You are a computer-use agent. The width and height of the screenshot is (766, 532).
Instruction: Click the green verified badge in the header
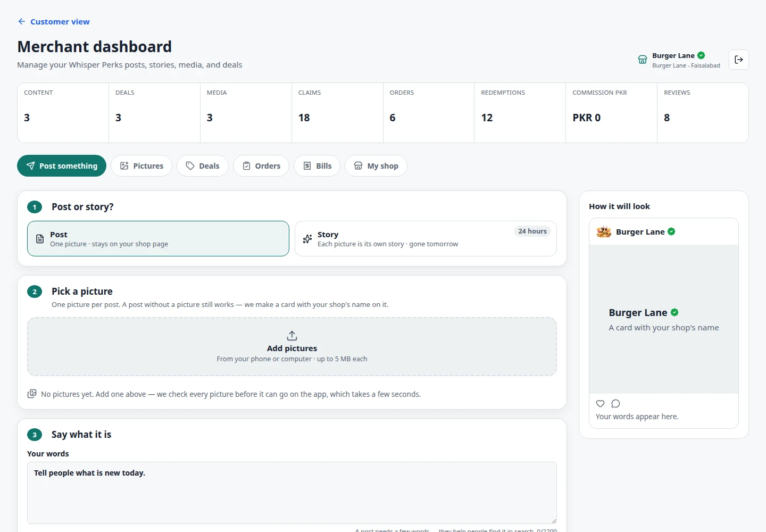coord(701,55)
